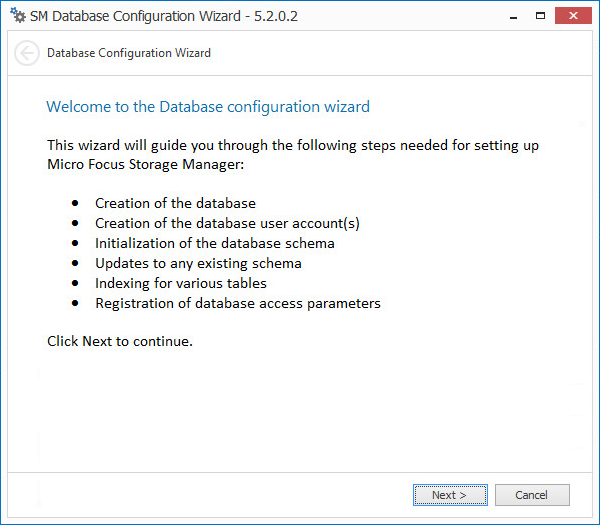Click the bullet beside "Indexing for various tables"

click(75, 283)
